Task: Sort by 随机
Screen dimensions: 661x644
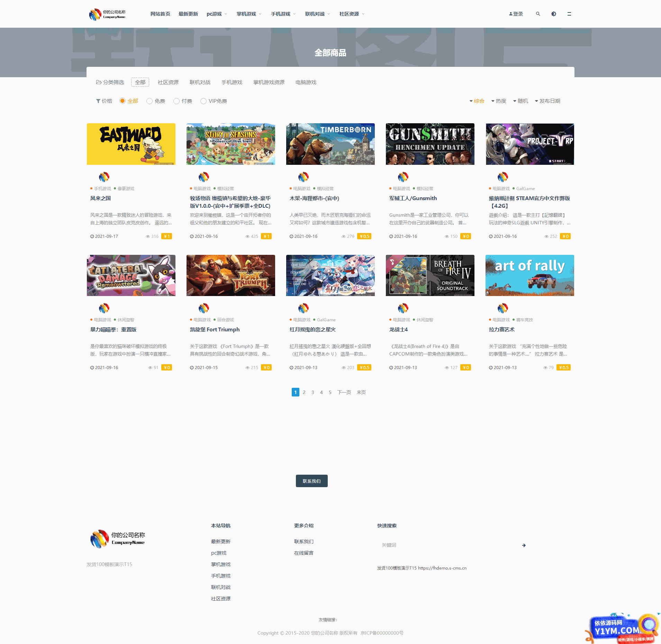Action: (x=520, y=101)
